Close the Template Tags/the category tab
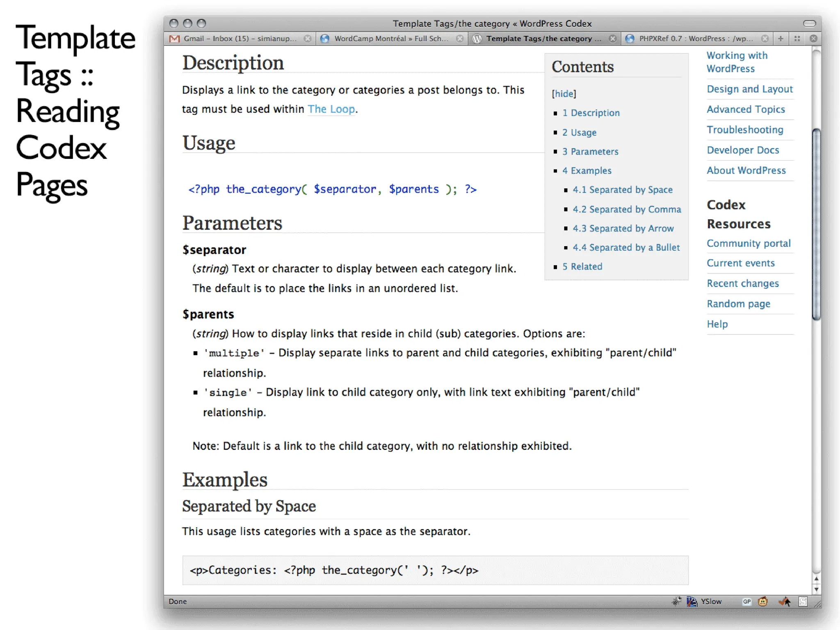 point(612,39)
